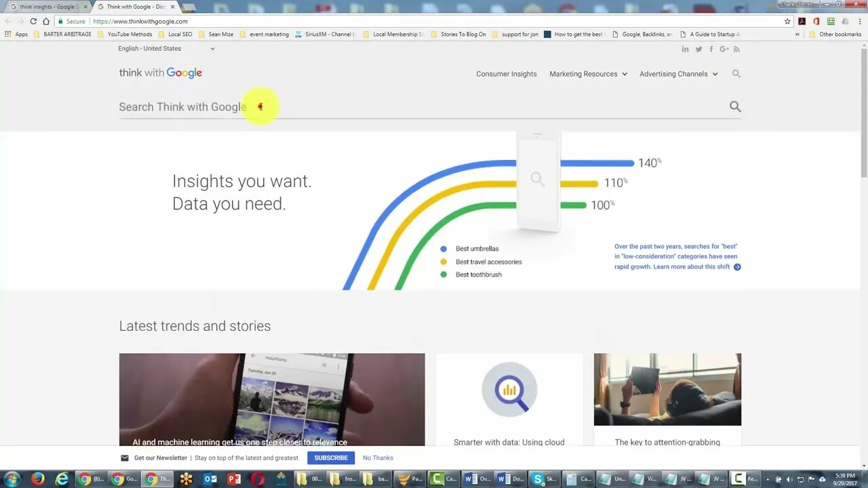
Task: Click the data magnifier illustration thumbnail
Action: click(509, 389)
